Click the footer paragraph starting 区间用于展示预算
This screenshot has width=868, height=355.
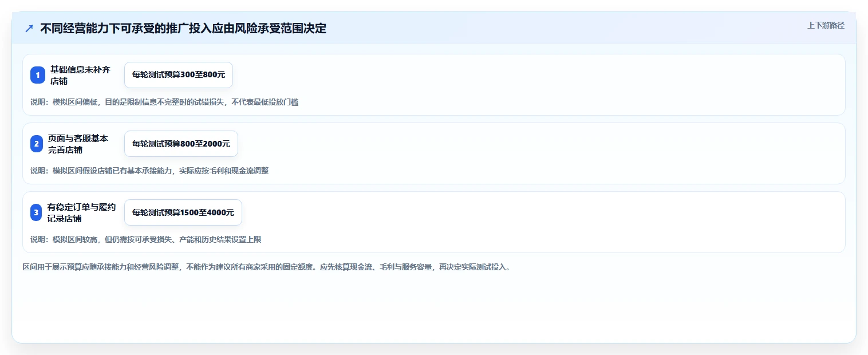pyautogui.click(x=266, y=267)
